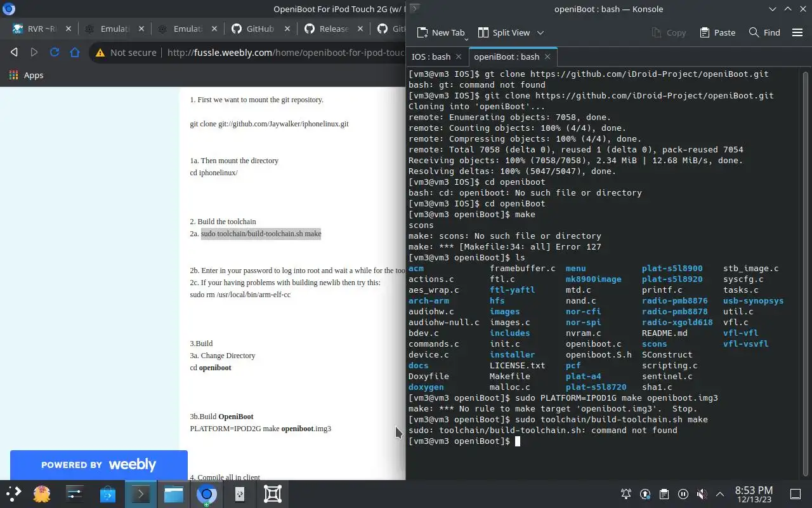Close the GitHub browser tab
This screenshot has height=508, width=812.
[287, 29]
